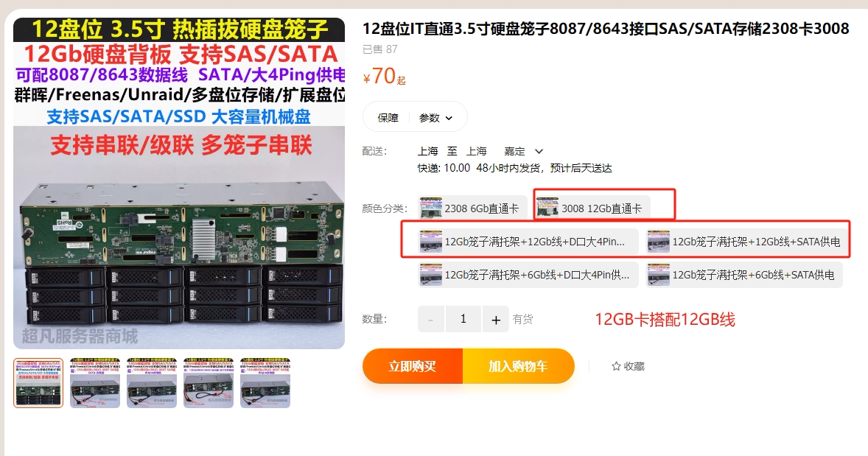The width and height of the screenshot is (868, 456).
Task: Click the plus quantity stepper
Action: [495, 319]
